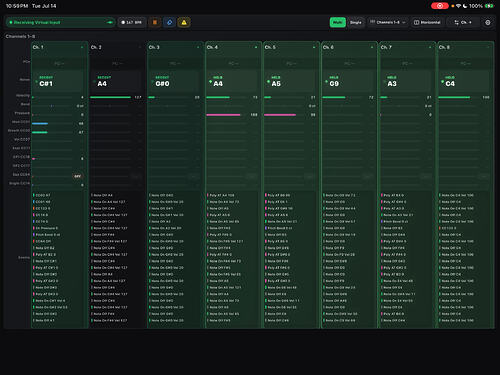Image resolution: width=500 pixels, height=375 pixels.
Task: Click the blue eraser clear icon
Action: (x=169, y=22)
